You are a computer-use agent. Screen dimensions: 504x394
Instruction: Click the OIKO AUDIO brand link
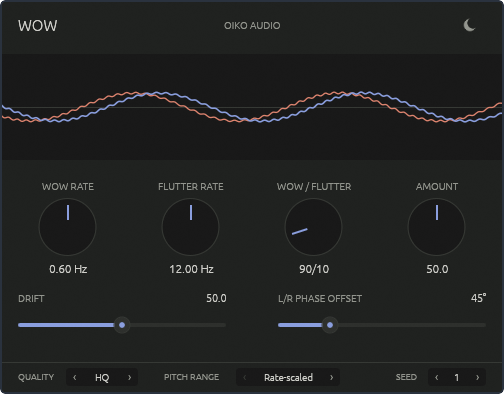(252, 26)
